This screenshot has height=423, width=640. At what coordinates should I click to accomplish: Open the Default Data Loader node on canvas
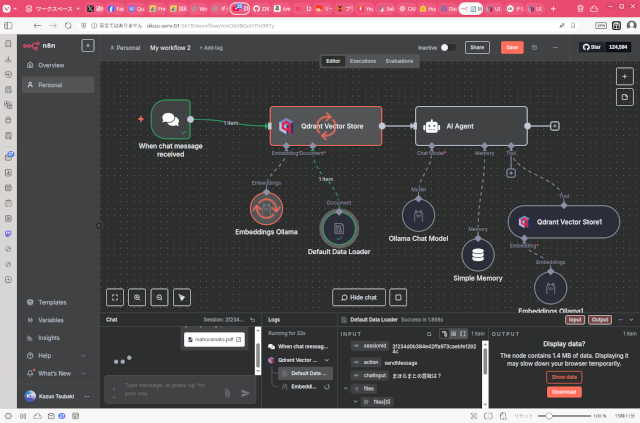339,228
